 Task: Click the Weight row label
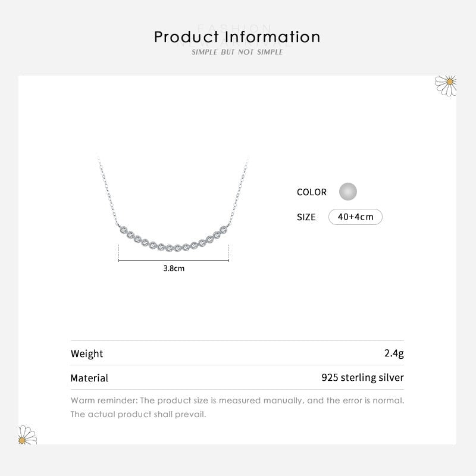[x=87, y=353]
